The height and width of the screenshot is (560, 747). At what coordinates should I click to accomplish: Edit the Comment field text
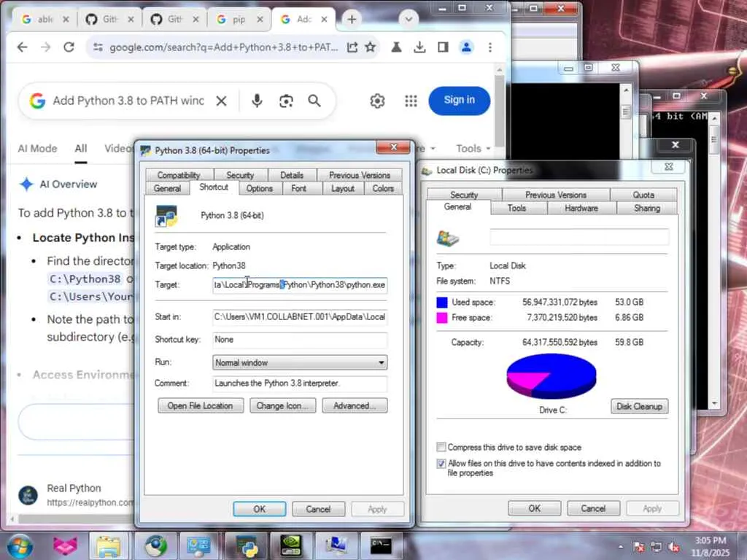pos(300,384)
